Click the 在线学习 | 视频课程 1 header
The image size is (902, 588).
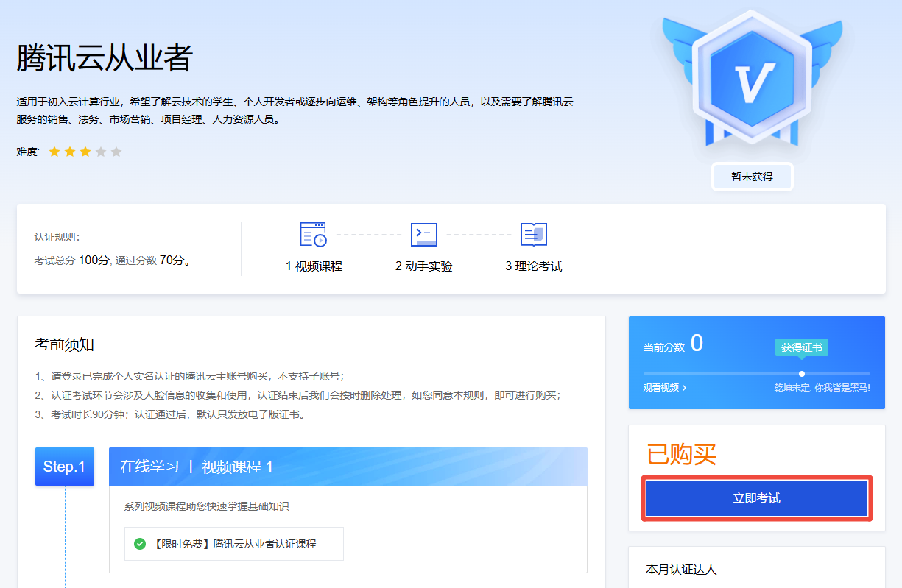[348, 467]
